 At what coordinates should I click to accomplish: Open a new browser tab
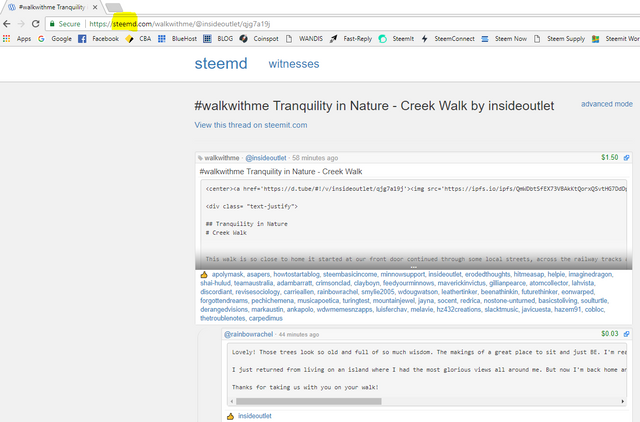pyautogui.click(x=114, y=7)
